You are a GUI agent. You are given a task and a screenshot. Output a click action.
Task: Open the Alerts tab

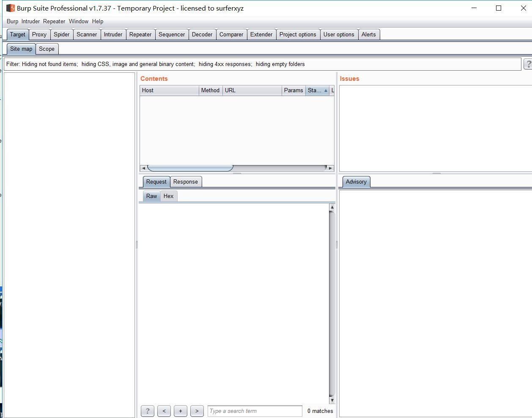pyautogui.click(x=369, y=35)
